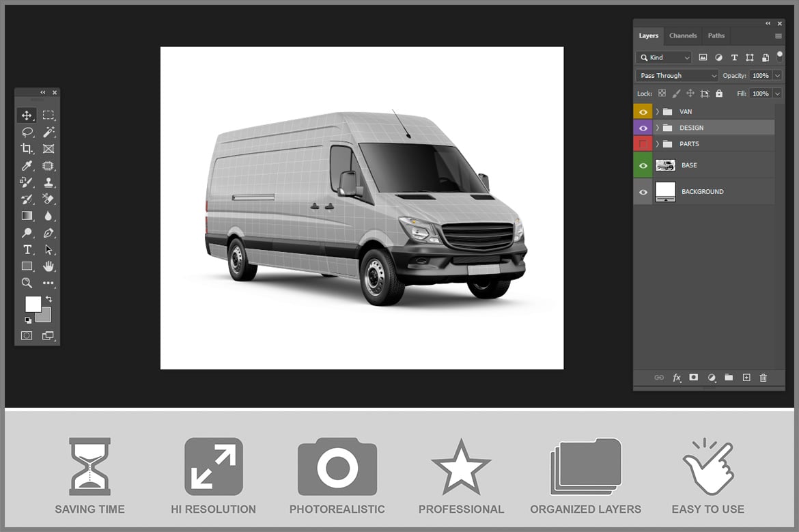799x532 pixels.
Task: Lock transparent pixels
Action: (662, 94)
